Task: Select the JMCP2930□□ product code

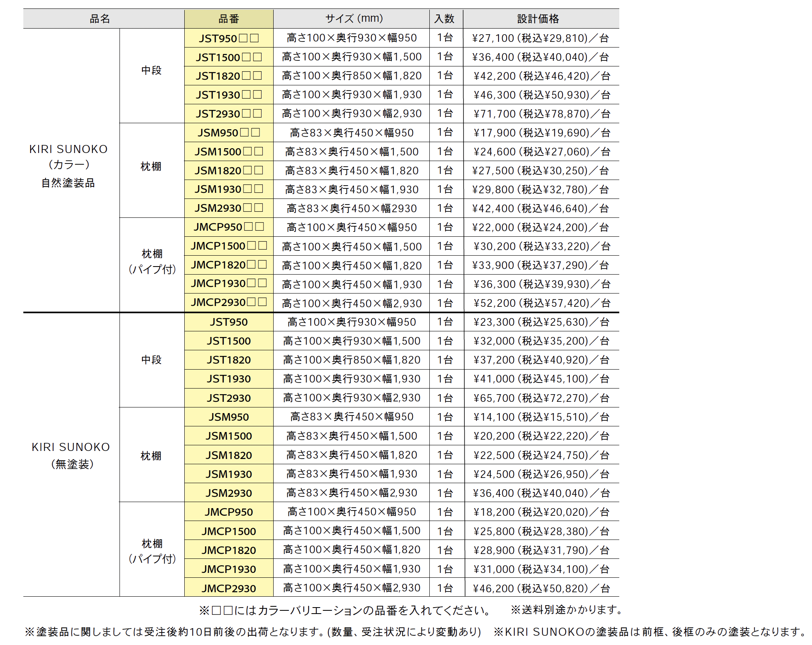Action: (x=229, y=302)
